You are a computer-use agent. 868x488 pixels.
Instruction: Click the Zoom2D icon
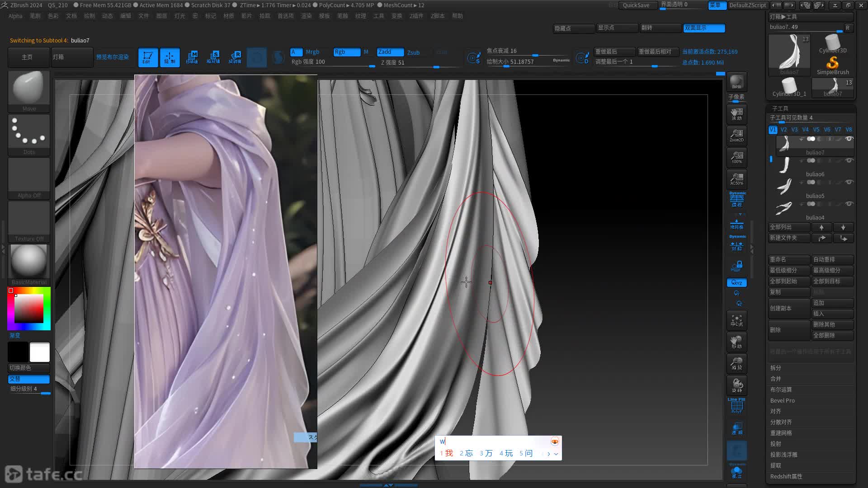click(736, 136)
